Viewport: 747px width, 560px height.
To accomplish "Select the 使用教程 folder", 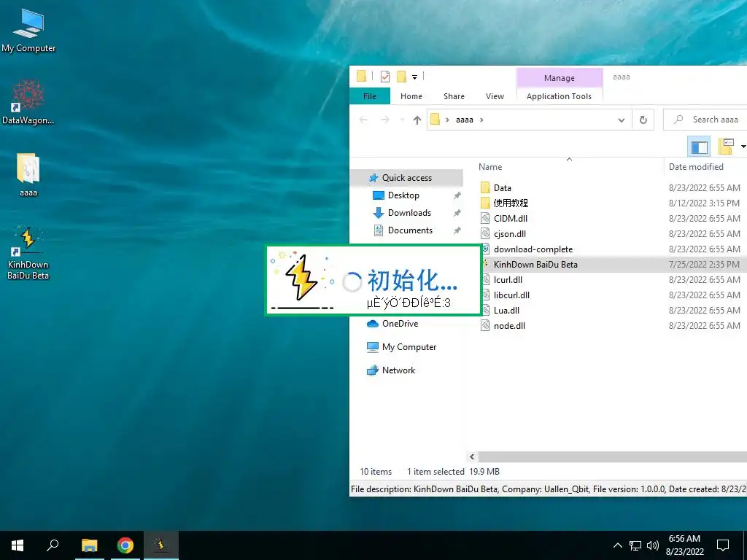I will click(x=510, y=203).
